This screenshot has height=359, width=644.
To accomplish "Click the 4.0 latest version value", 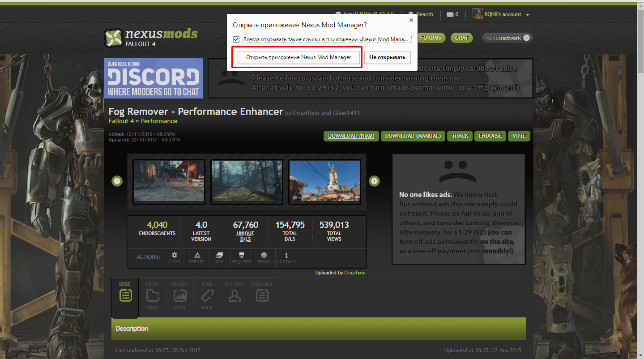I will [x=201, y=225].
